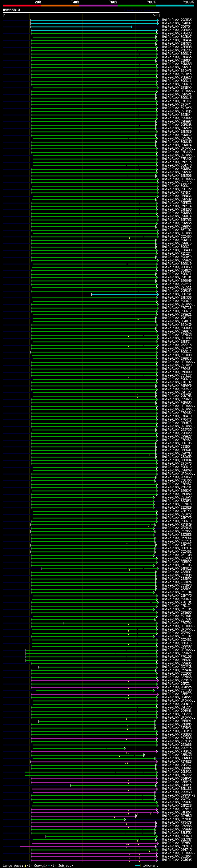The height and width of the screenshot is (868, 197).
Task: Click the cyan alignment bar for Q8H7G1
Action: click(125, 294)
